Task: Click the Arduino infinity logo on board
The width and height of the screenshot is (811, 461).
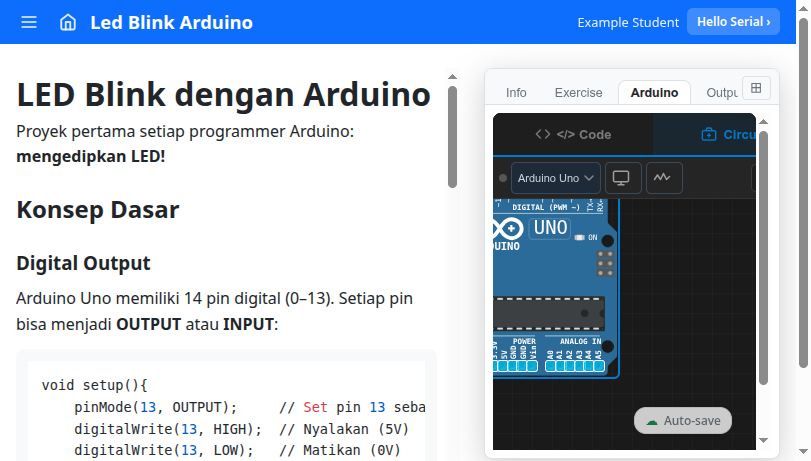Action: point(507,229)
